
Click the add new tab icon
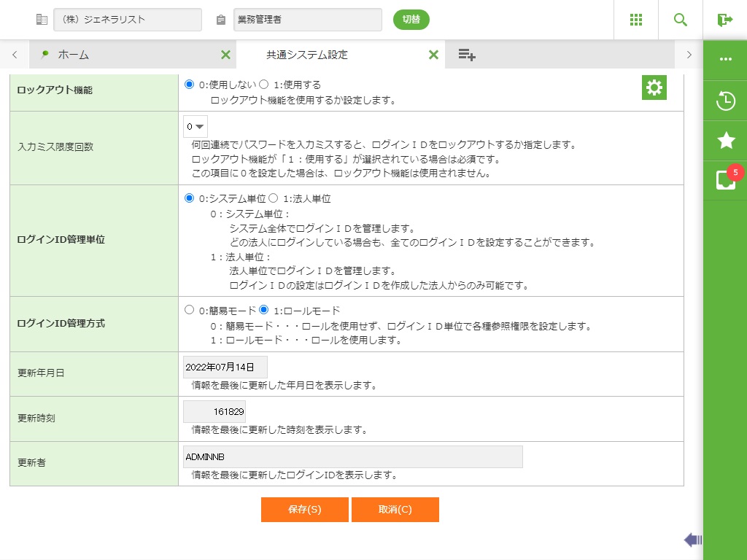[x=467, y=55]
